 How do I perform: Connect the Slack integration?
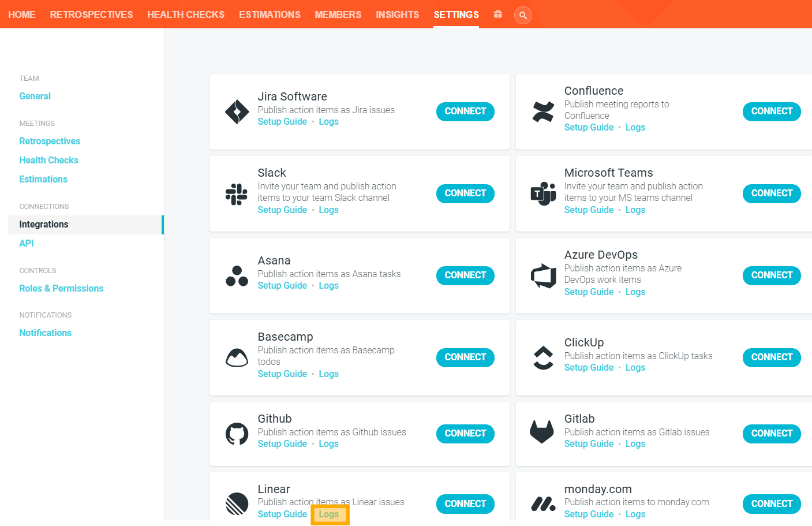465,193
